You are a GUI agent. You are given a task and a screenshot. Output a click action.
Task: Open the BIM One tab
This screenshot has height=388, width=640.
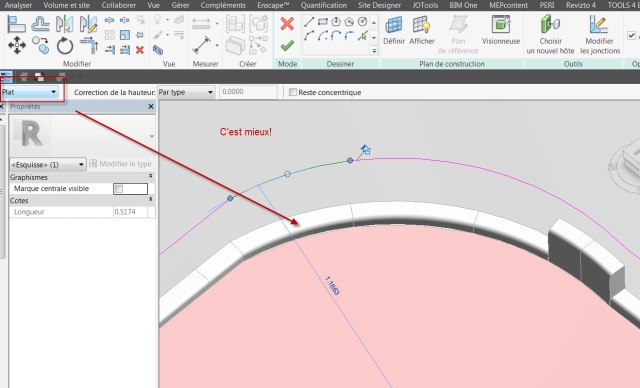tap(463, 5)
